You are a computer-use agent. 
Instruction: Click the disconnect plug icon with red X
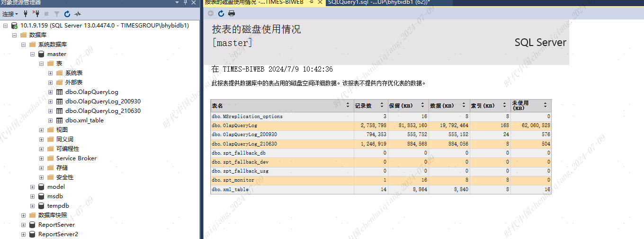(x=36, y=14)
